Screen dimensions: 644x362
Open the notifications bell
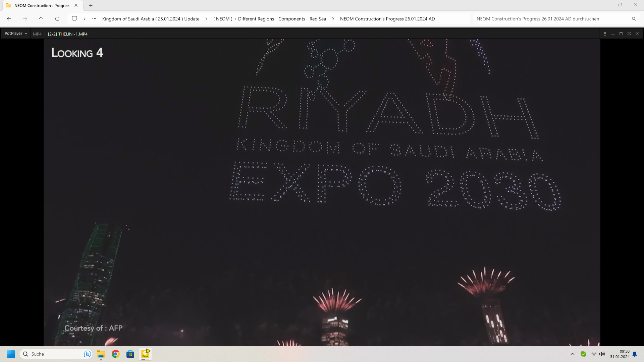(x=635, y=354)
